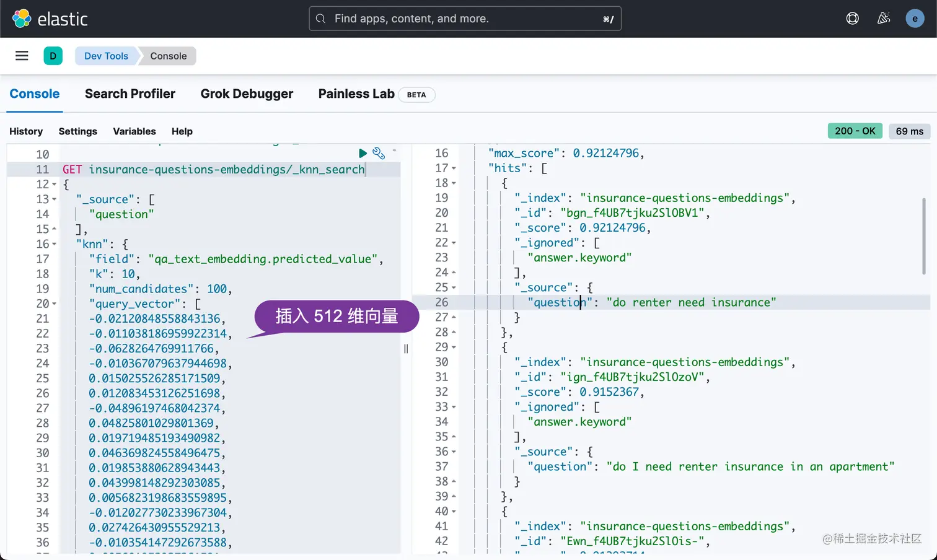Click the "_id": "ign_f4UB7tjku2SlOzoV" line
Screen dimensions: 937x560
click(612, 377)
